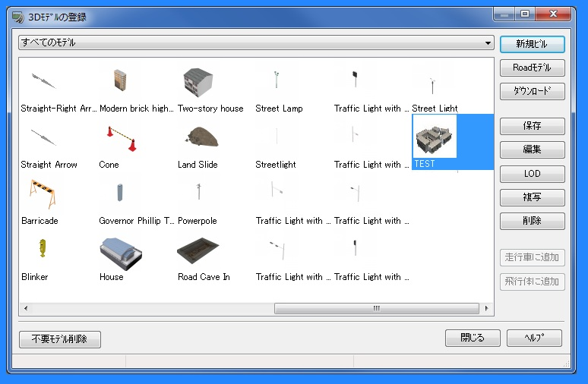Click the 削除 delete button
Image resolution: width=588 pixels, height=384 pixels.
pyautogui.click(x=532, y=221)
